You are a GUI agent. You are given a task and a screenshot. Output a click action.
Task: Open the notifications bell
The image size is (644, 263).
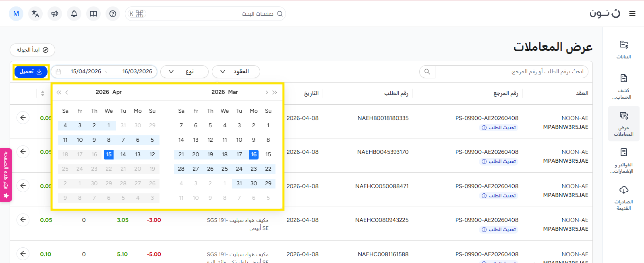pyautogui.click(x=74, y=14)
